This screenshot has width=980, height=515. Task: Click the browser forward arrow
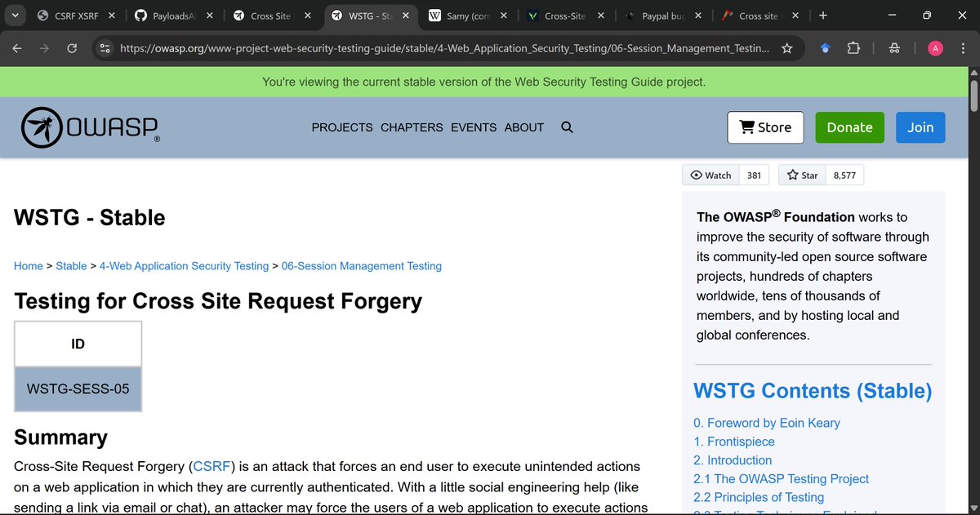tap(44, 48)
